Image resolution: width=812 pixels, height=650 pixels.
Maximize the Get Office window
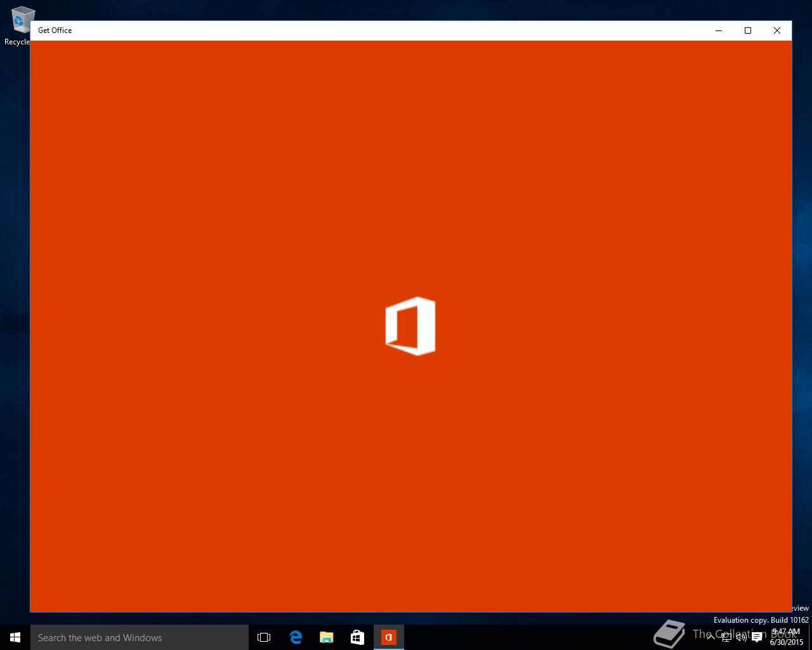click(x=748, y=30)
